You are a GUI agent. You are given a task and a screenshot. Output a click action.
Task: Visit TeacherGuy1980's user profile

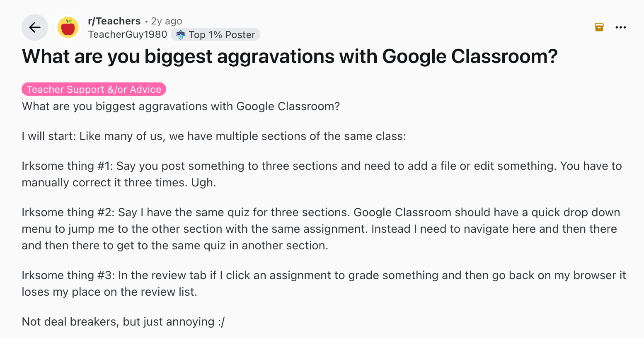128,34
